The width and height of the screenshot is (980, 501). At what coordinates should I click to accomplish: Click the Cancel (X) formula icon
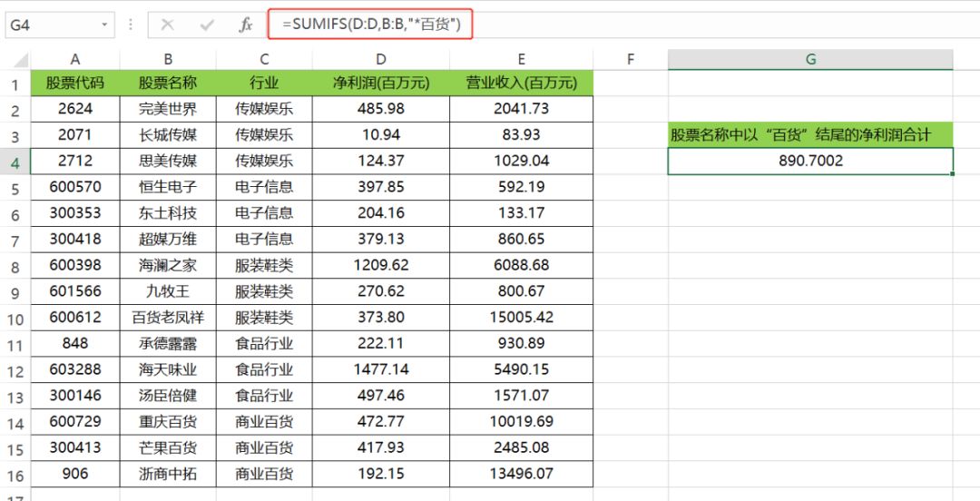click(x=167, y=25)
